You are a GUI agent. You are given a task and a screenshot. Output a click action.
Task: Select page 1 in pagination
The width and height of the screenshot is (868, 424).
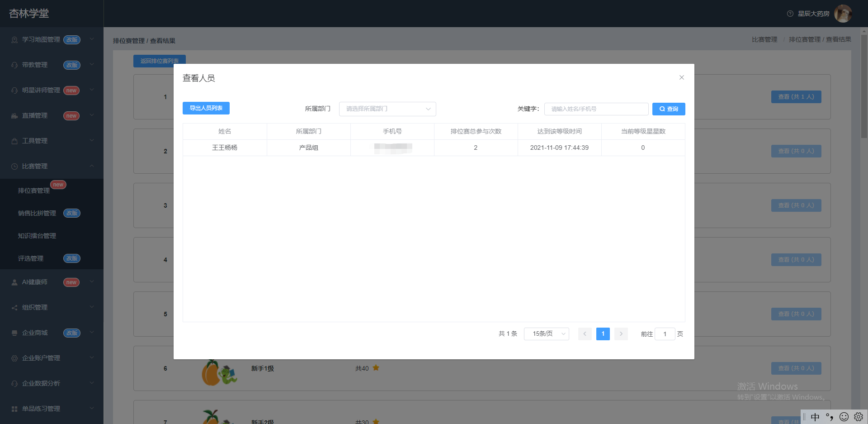click(x=603, y=334)
